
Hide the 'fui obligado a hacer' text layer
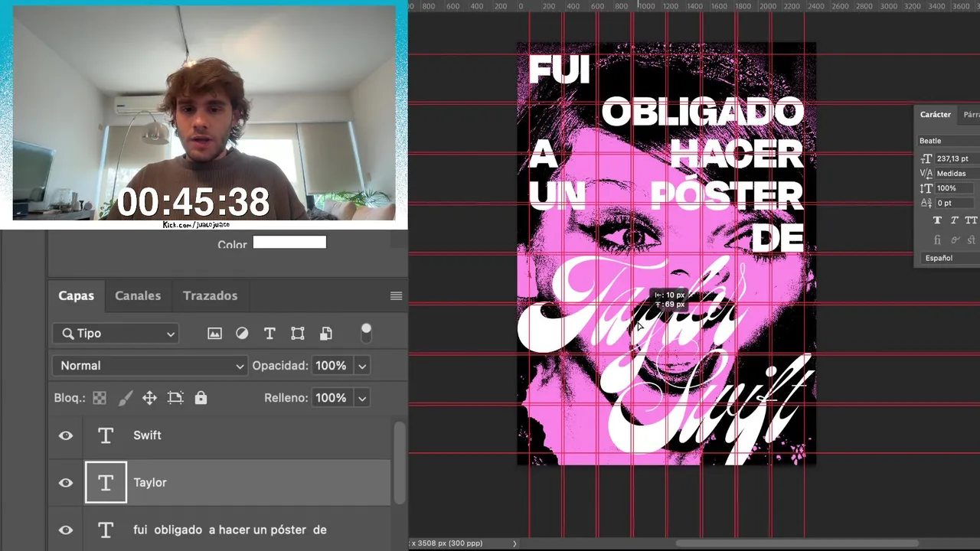pos(66,530)
